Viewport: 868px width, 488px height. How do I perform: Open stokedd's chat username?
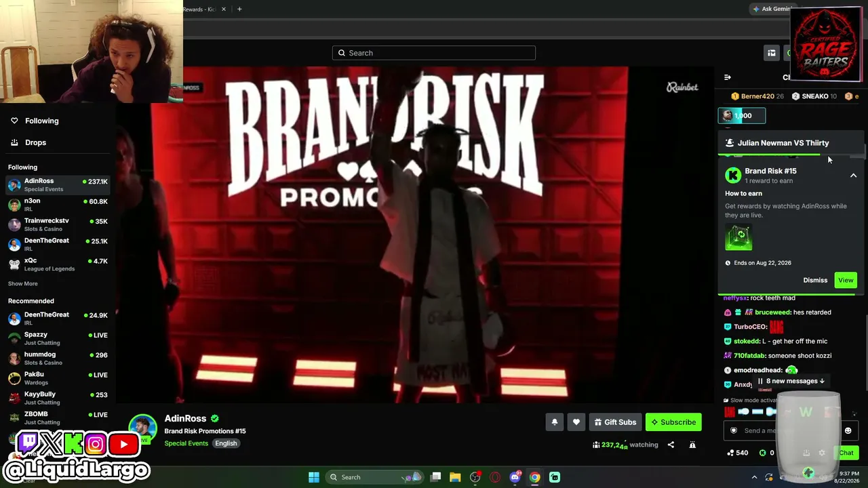(747, 341)
